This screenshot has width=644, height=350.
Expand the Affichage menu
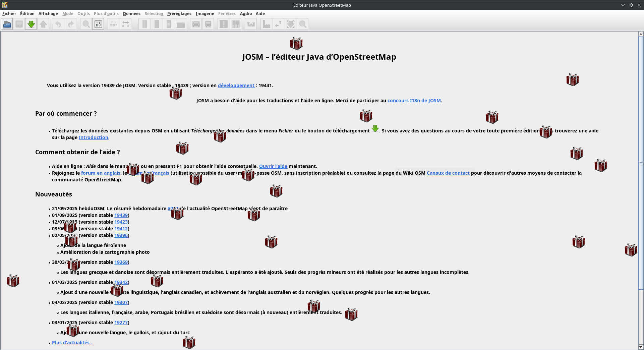48,14
